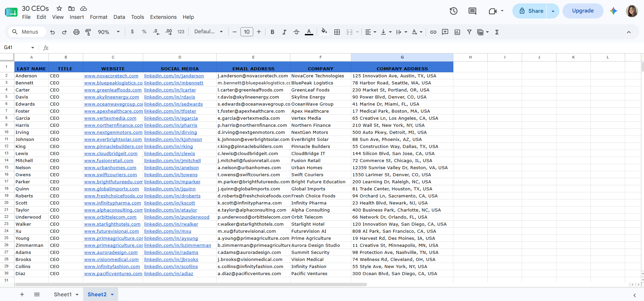Open the Default font dropdown
This screenshot has height=301, width=644.
click(208, 32)
